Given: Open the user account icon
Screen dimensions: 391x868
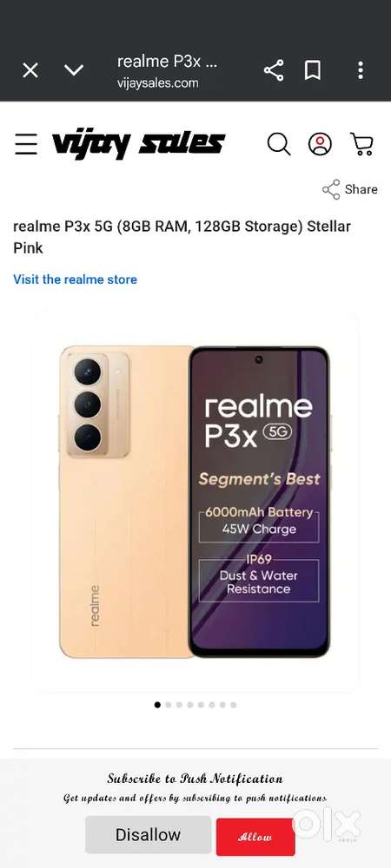Looking at the screenshot, I should click(320, 144).
